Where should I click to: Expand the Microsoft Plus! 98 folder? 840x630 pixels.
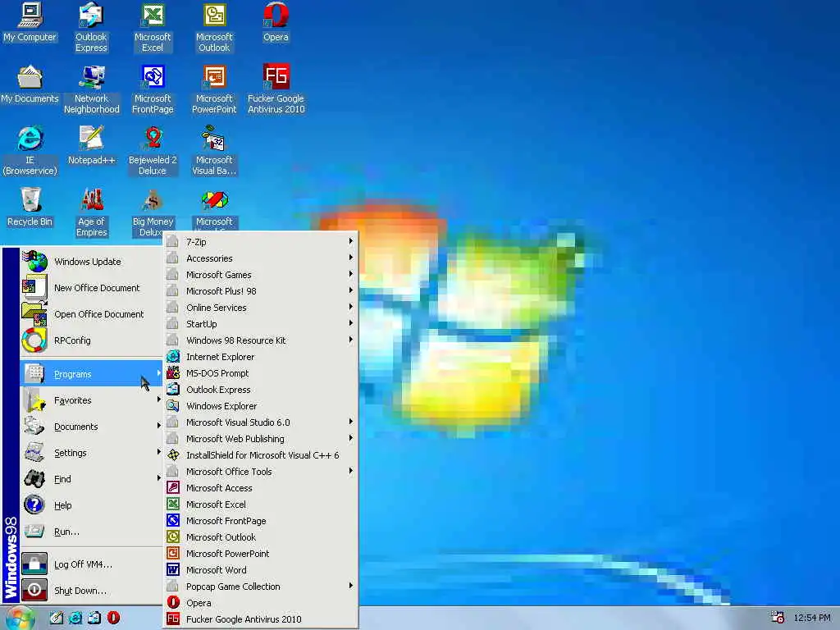coord(260,291)
